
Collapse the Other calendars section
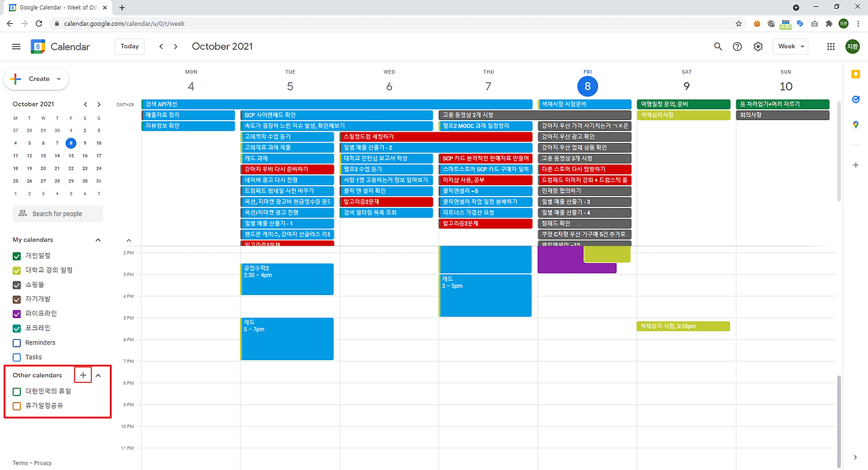(98, 375)
